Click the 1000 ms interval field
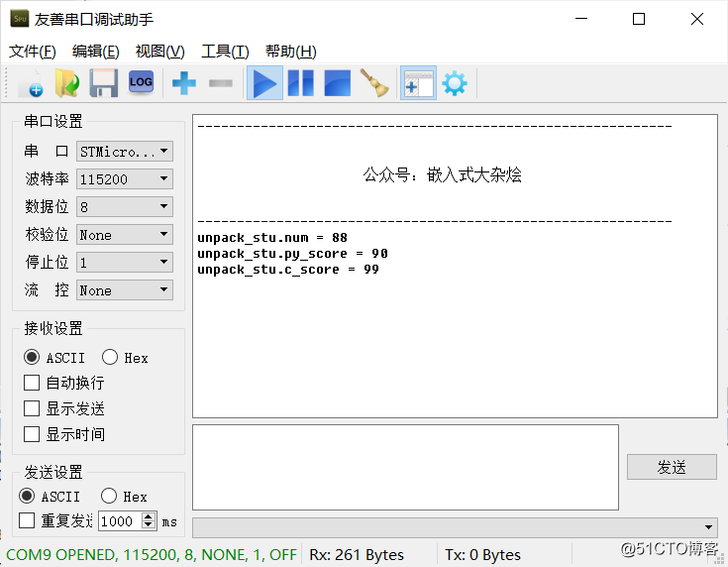The height and width of the screenshot is (567, 728). click(x=119, y=521)
